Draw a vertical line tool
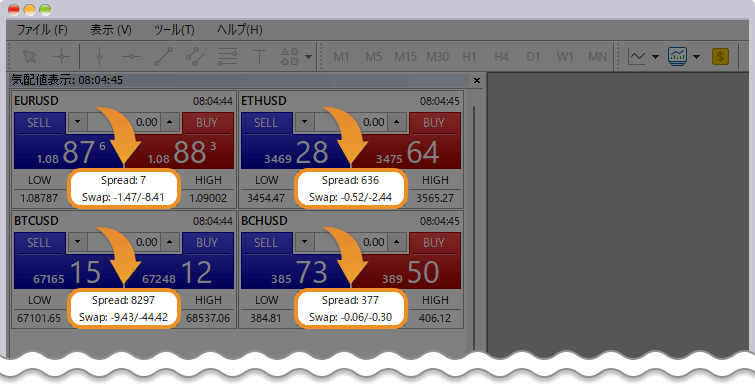The width and height of the screenshot is (755, 388). coord(99,57)
